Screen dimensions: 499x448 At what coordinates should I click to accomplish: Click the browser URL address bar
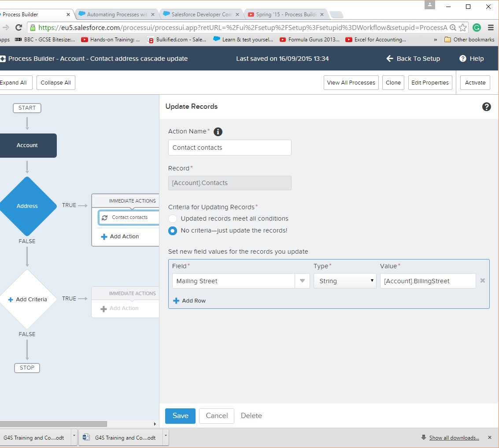[x=243, y=28]
